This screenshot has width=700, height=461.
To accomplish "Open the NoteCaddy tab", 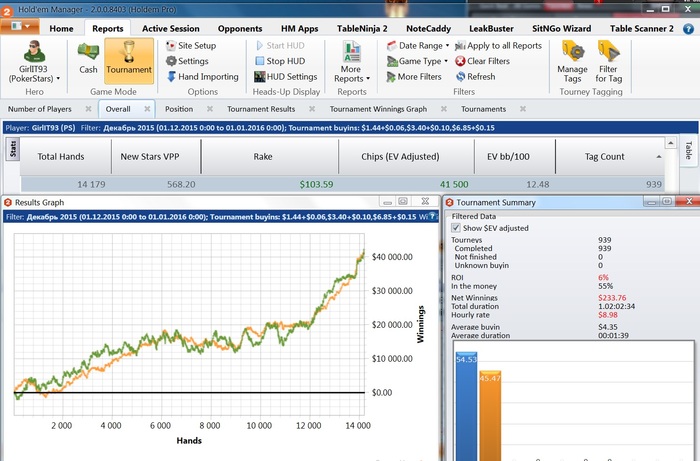I will tap(428, 29).
